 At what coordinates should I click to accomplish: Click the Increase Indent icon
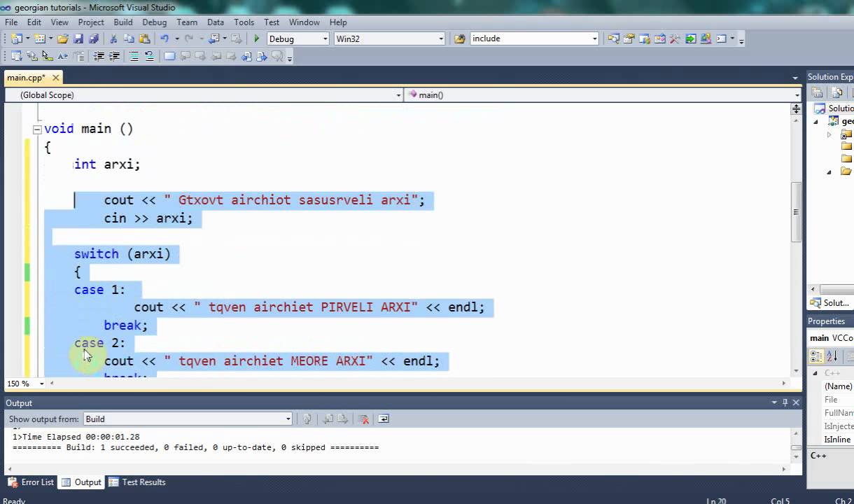click(x=114, y=56)
